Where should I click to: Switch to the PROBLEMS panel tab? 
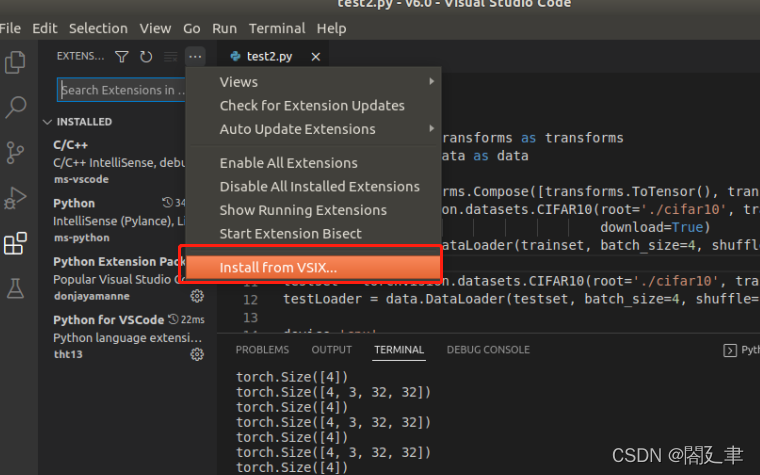tap(262, 350)
